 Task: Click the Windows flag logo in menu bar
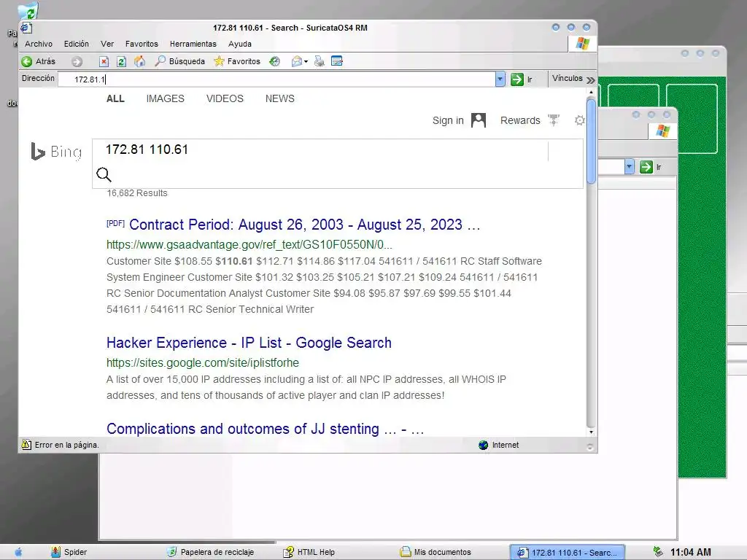(582, 44)
